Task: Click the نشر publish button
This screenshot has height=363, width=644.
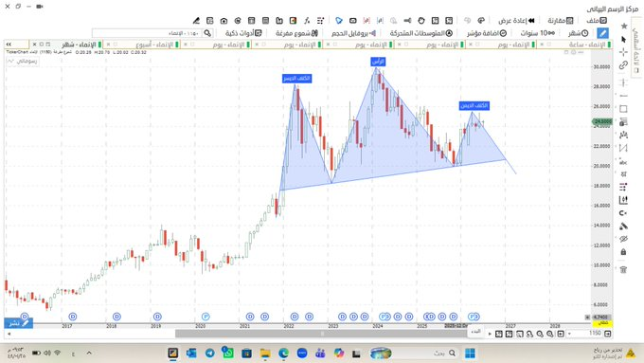Action: tap(19, 323)
